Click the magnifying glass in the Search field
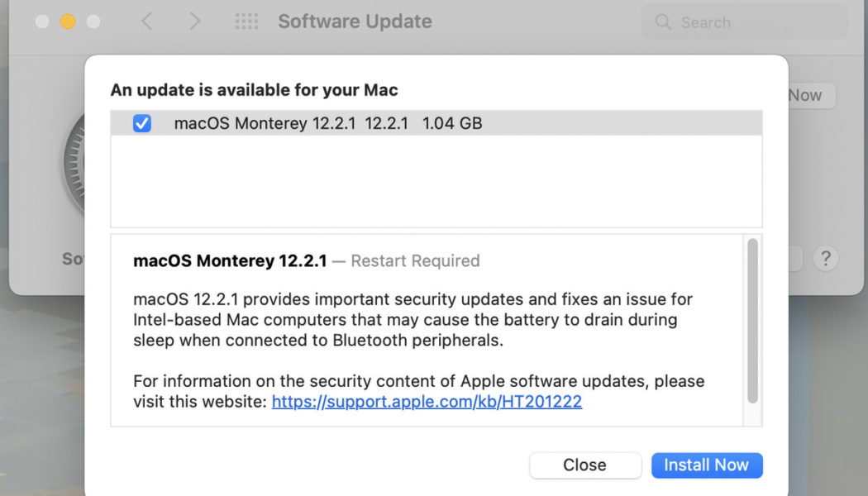This screenshot has height=496, width=868. click(664, 21)
